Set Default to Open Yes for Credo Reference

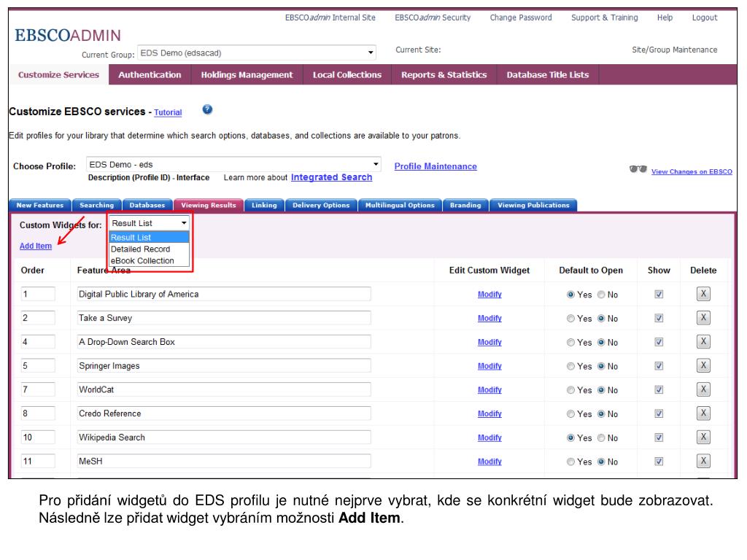click(570, 414)
